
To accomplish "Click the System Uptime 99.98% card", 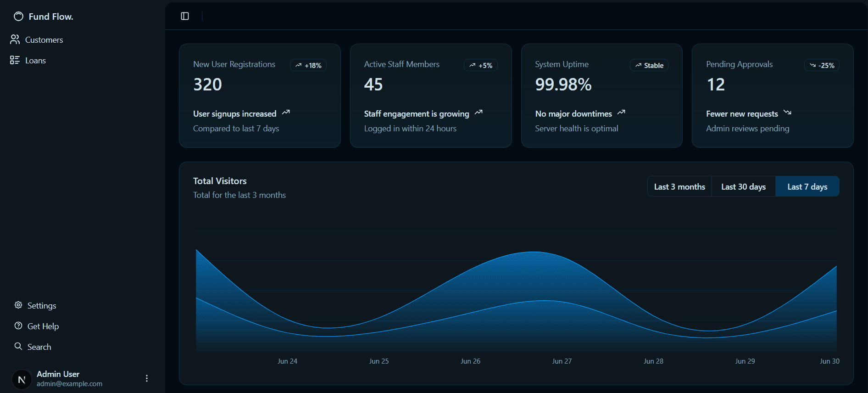I will pos(601,95).
